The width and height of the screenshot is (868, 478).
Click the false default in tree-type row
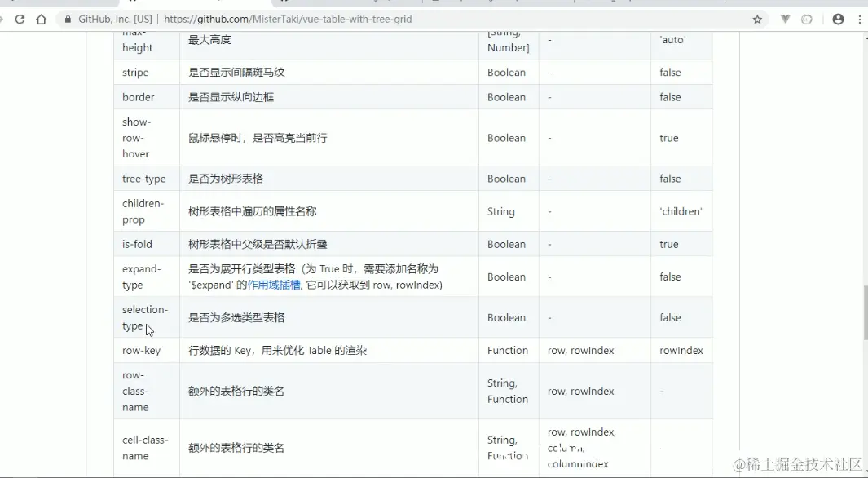point(670,179)
